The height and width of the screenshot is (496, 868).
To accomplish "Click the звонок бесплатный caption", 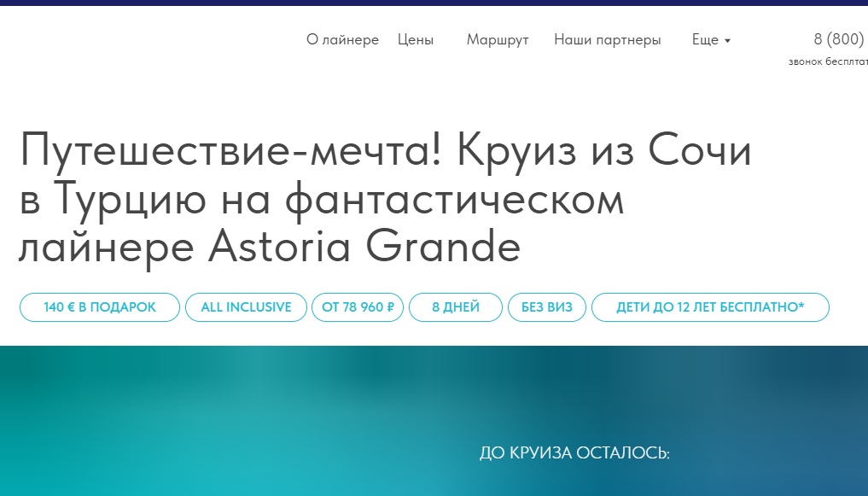I will (828, 61).
